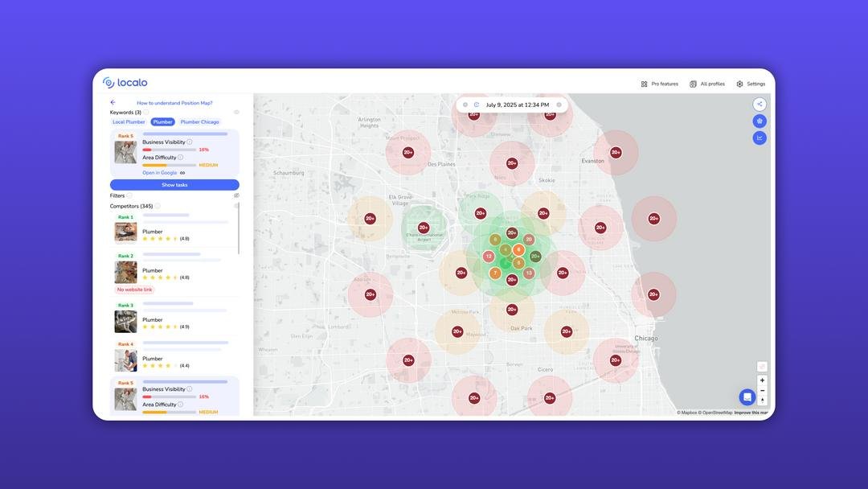Click the '(4.9)' rating of Rank 3
Viewport: 868px width, 489px height.
184,327
